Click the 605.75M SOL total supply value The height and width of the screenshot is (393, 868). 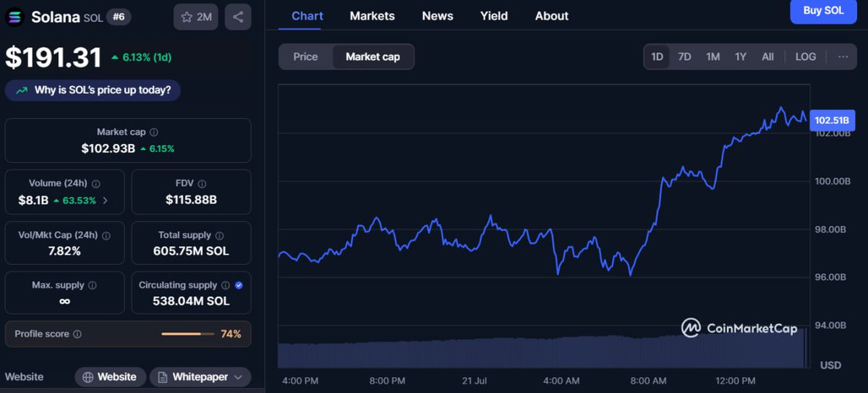[191, 251]
